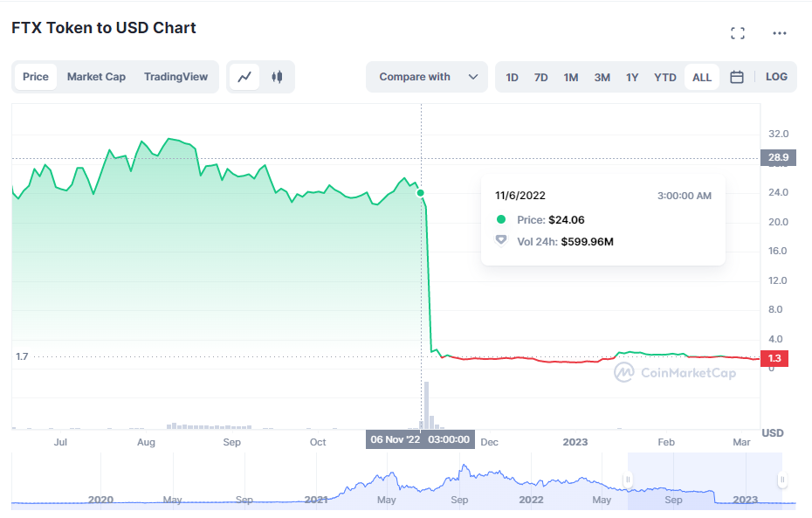Open the three-dots more options menu

(780, 33)
